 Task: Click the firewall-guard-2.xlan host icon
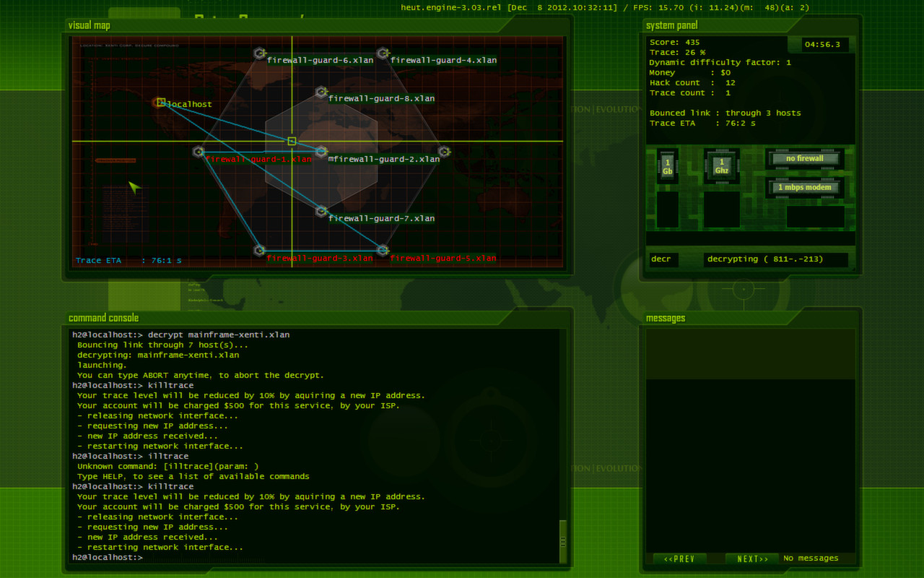point(321,152)
